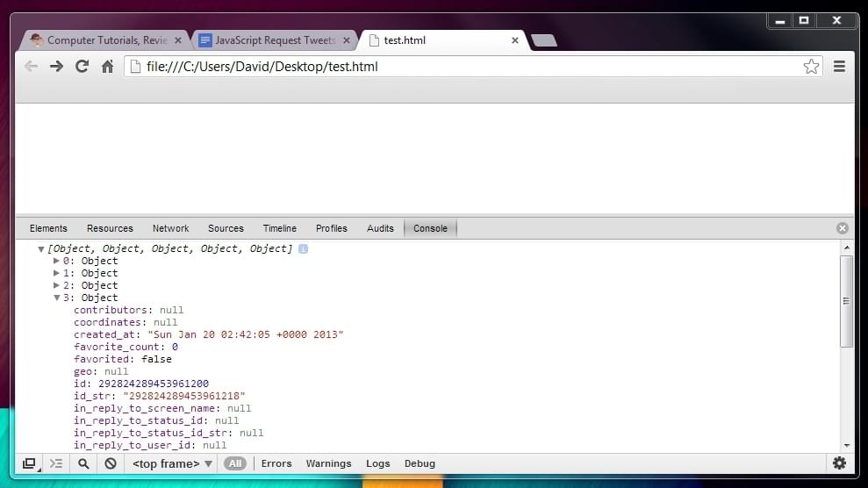The image size is (868, 488).
Task: Switch to the Timeline panel
Action: point(280,228)
